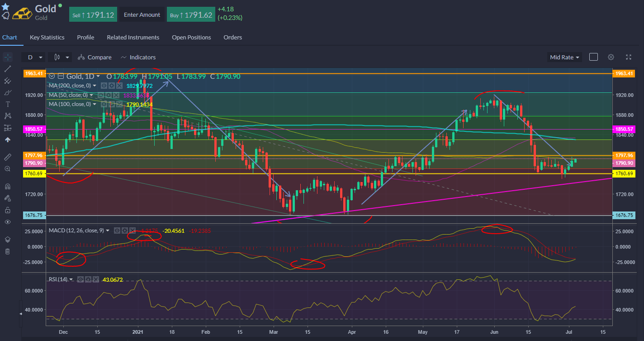Open the chart patterns tool

(7, 116)
